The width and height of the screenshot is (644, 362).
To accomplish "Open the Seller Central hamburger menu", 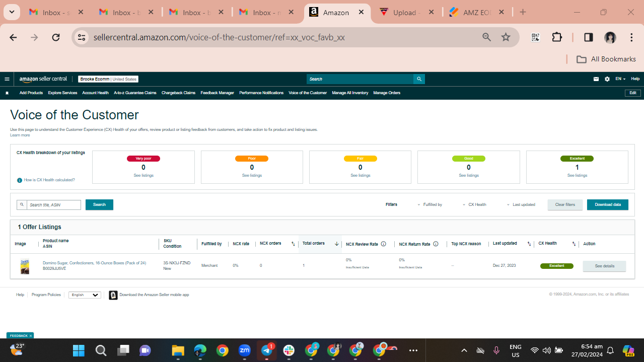I will (7, 79).
